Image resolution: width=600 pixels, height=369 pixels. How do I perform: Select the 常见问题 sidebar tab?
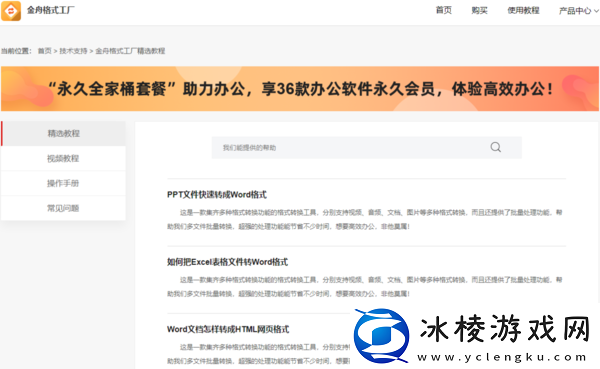(x=63, y=208)
